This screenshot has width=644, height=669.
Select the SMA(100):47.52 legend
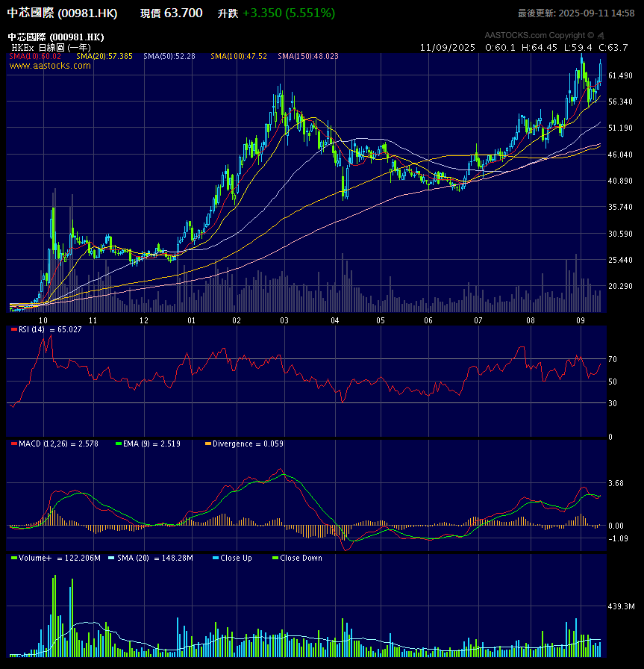coord(239,56)
